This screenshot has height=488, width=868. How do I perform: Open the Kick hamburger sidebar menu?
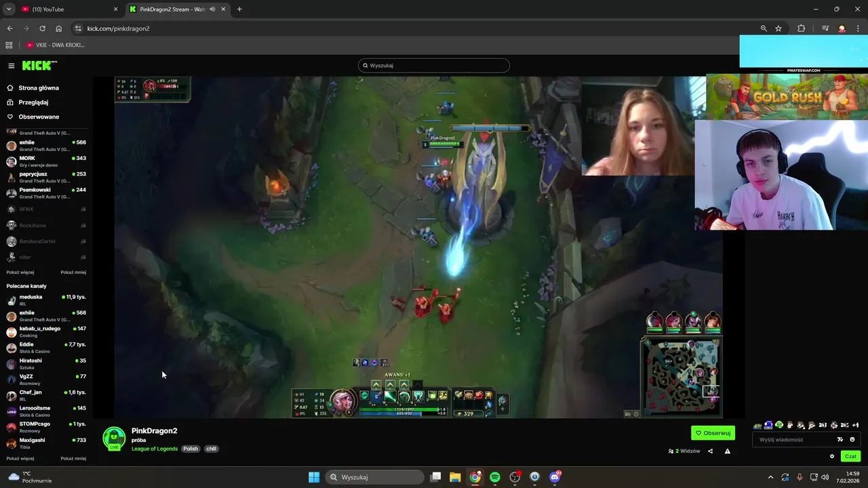[12, 66]
